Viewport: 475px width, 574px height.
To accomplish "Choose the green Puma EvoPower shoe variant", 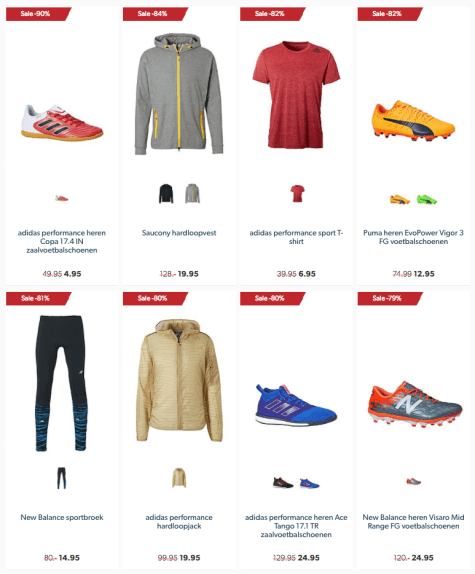I will tap(427, 200).
